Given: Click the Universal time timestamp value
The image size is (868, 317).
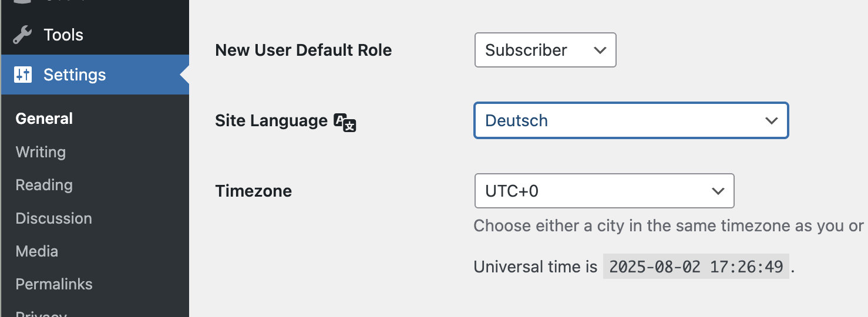Looking at the screenshot, I should [696, 267].
